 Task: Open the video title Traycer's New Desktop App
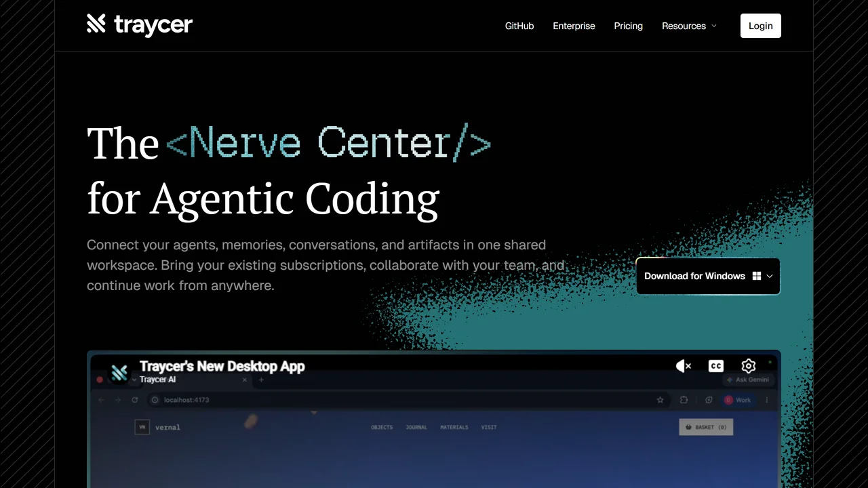(222, 366)
